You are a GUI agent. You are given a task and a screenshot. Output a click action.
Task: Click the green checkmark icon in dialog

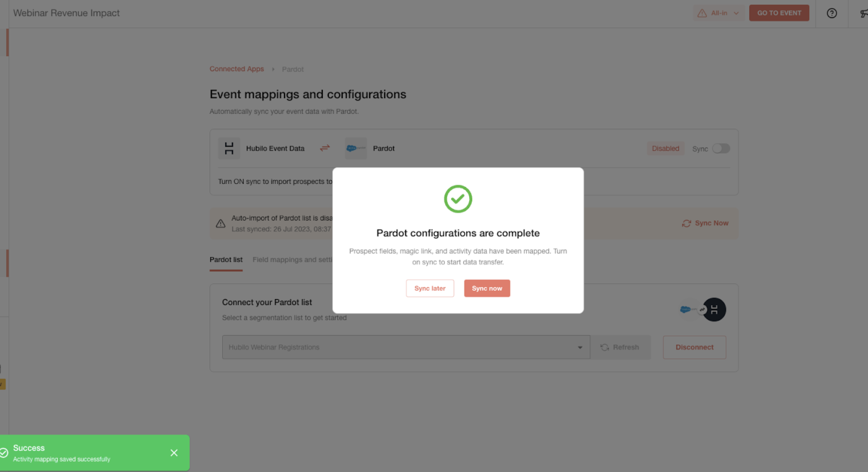coord(458,199)
